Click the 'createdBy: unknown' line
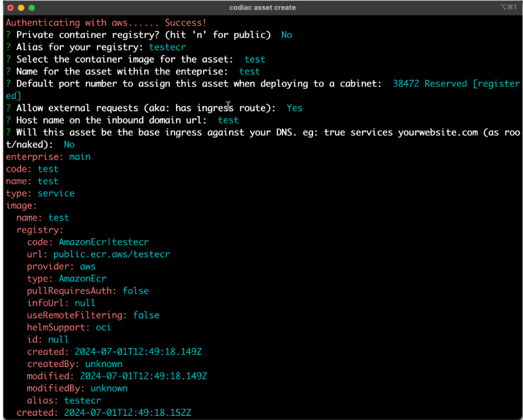This screenshot has height=420, width=523. pos(75,364)
